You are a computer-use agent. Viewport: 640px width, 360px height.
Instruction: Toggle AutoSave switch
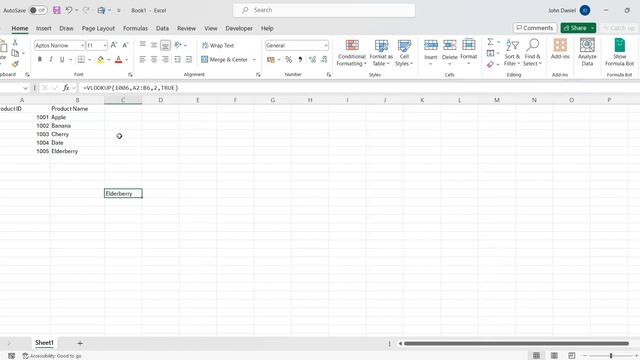[x=38, y=10]
